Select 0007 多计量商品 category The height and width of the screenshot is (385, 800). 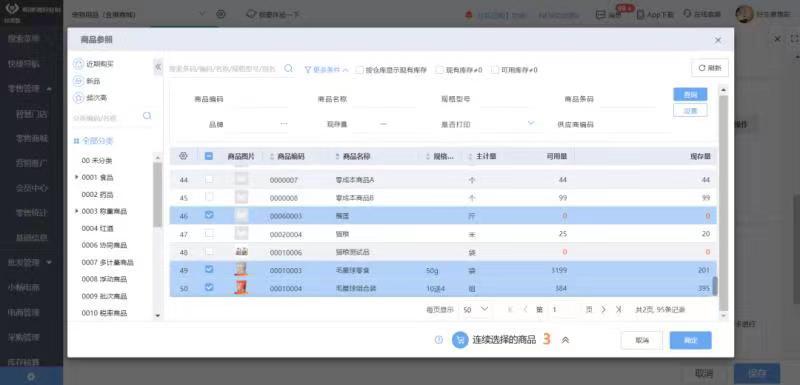click(x=108, y=262)
